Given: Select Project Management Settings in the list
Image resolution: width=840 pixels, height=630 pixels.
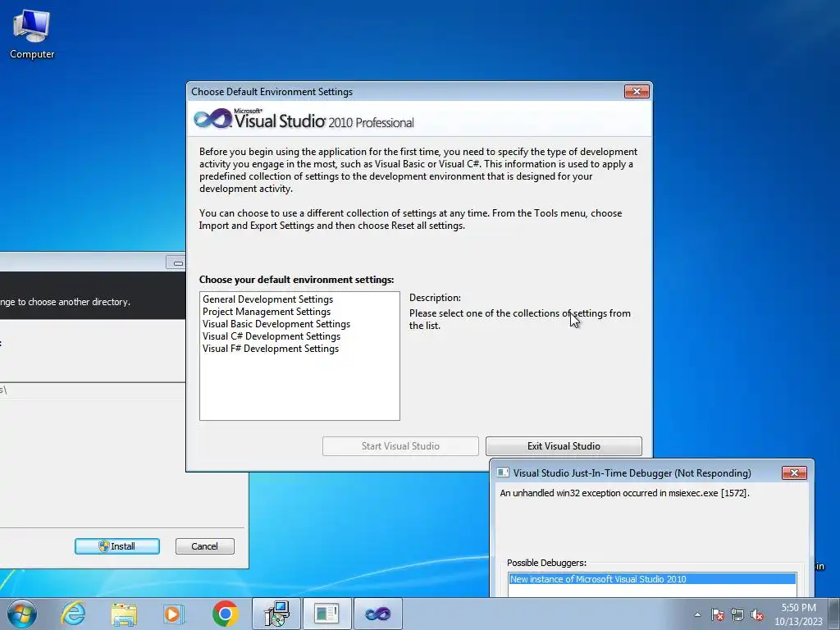Looking at the screenshot, I should click(x=267, y=311).
